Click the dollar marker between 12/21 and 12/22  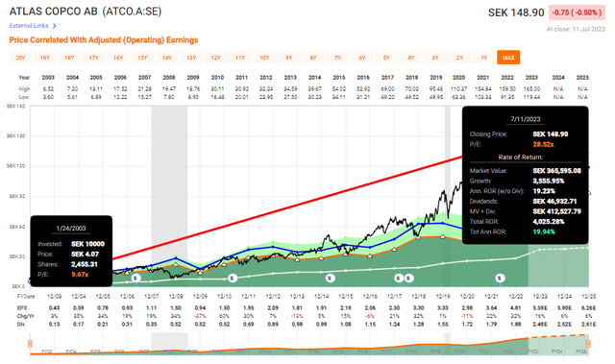(500, 279)
